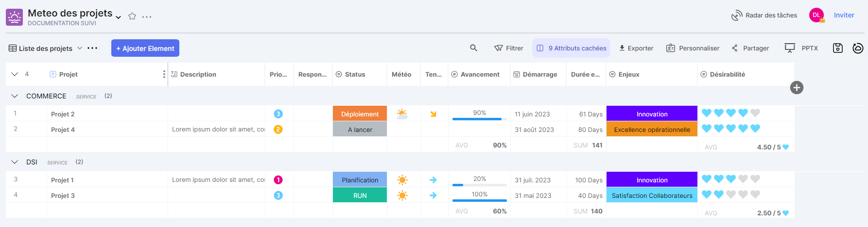Open the Filtrer menu
The height and width of the screenshot is (227, 868).
(509, 48)
